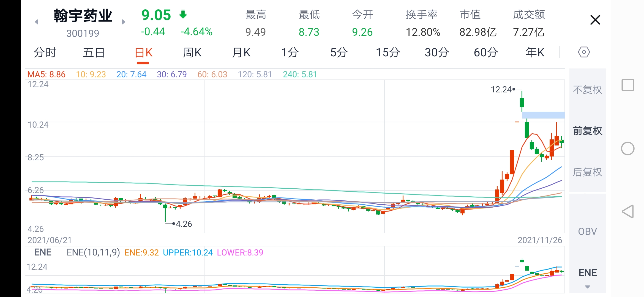Tap MA 10: 9.23 legend
The image size is (644, 297).
tap(91, 74)
